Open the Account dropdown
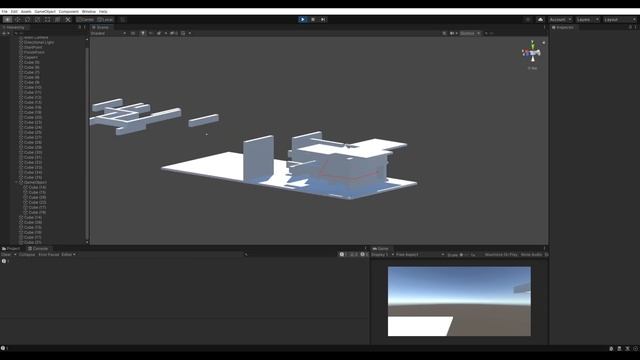Screen dimensions: 640x360 [560, 20]
